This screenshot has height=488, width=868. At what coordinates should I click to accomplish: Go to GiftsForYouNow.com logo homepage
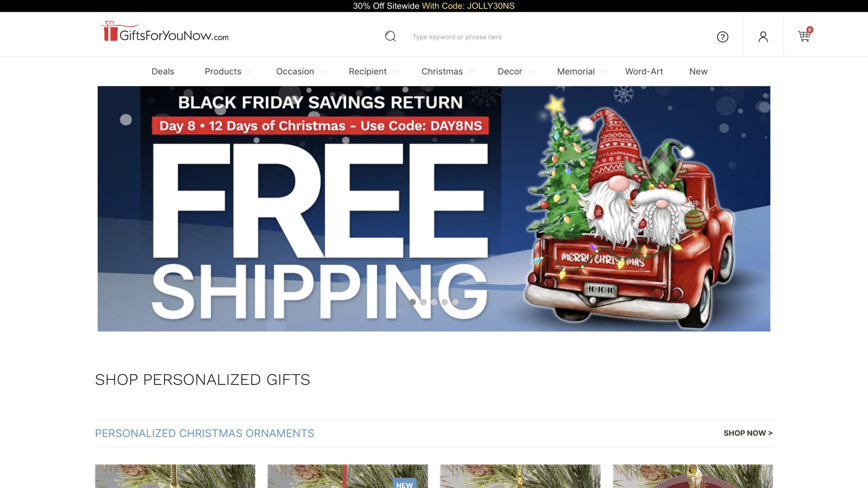[165, 32]
